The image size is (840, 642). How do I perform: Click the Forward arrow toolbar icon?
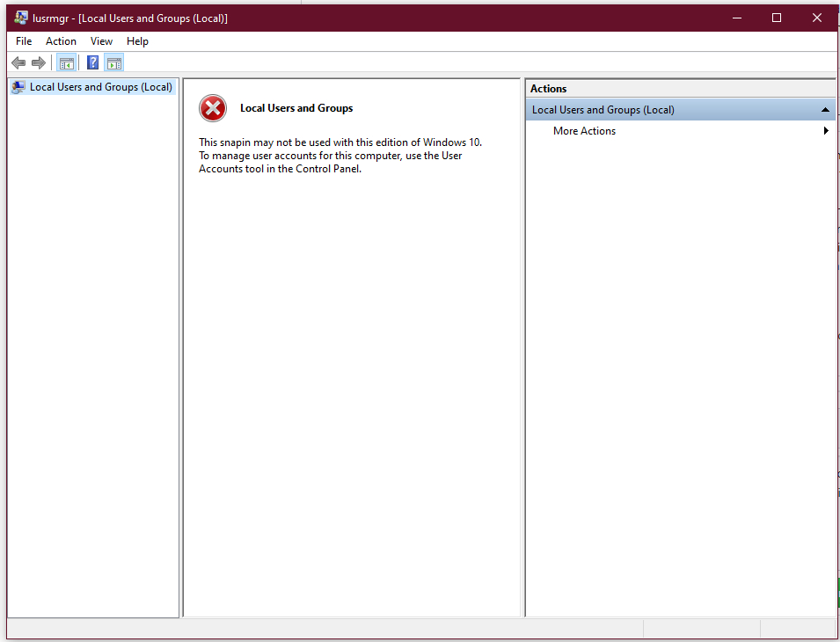[x=39, y=63]
